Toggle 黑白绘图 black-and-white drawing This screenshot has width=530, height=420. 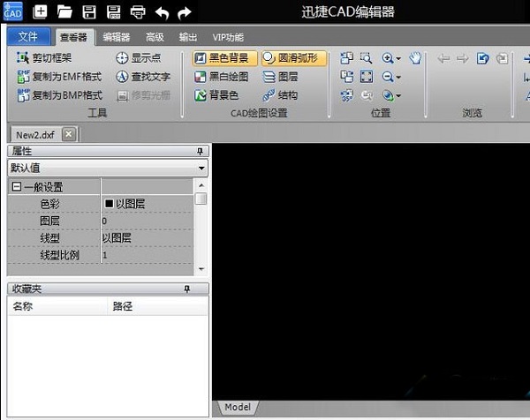[x=222, y=77]
